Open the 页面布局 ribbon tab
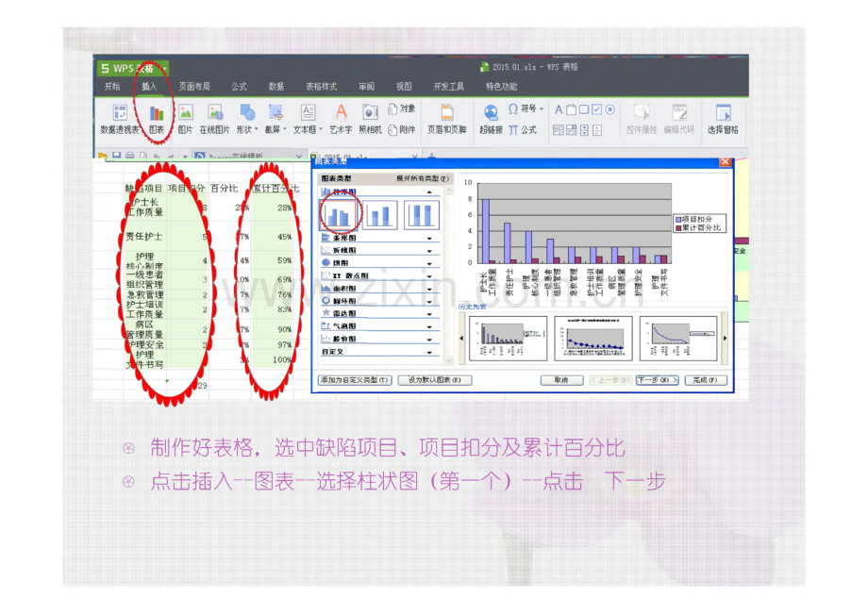 194,87
